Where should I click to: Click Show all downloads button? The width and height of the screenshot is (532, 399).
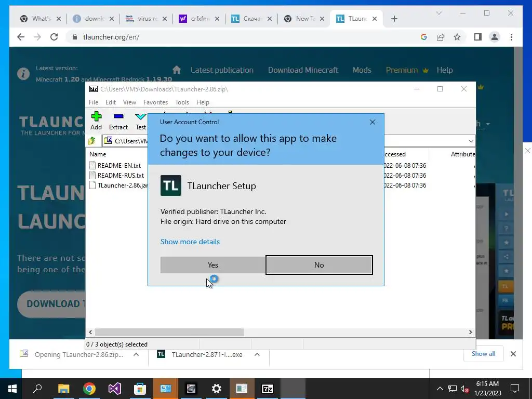[x=483, y=353]
